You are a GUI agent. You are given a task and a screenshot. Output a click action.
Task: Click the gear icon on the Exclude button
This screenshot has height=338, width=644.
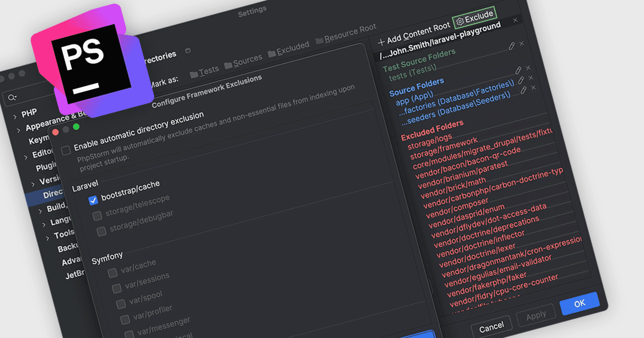tap(460, 21)
